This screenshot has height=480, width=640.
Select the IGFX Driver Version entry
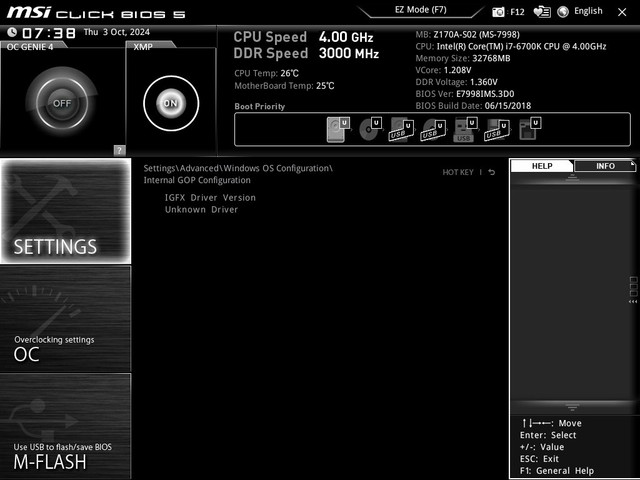tap(210, 198)
